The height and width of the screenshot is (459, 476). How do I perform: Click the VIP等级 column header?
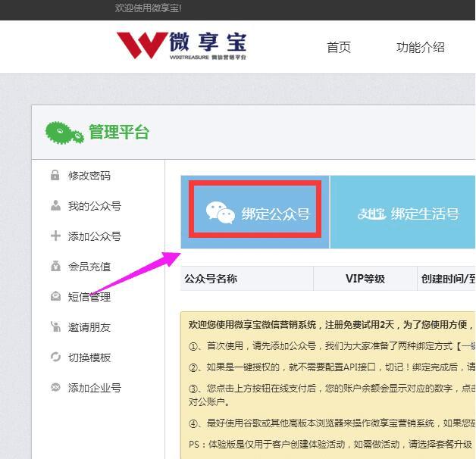pyautogui.click(x=365, y=279)
